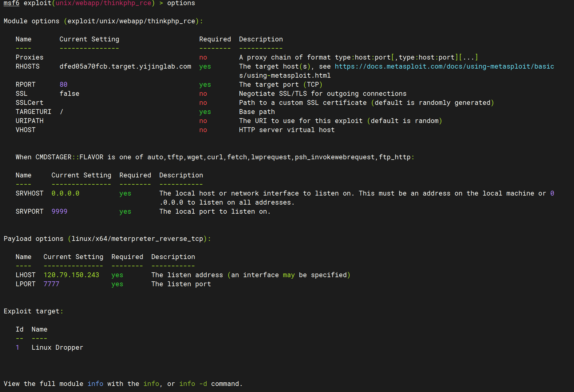Select the RPORT value "80"
This screenshot has height=392, width=574.
click(x=64, y=85)
